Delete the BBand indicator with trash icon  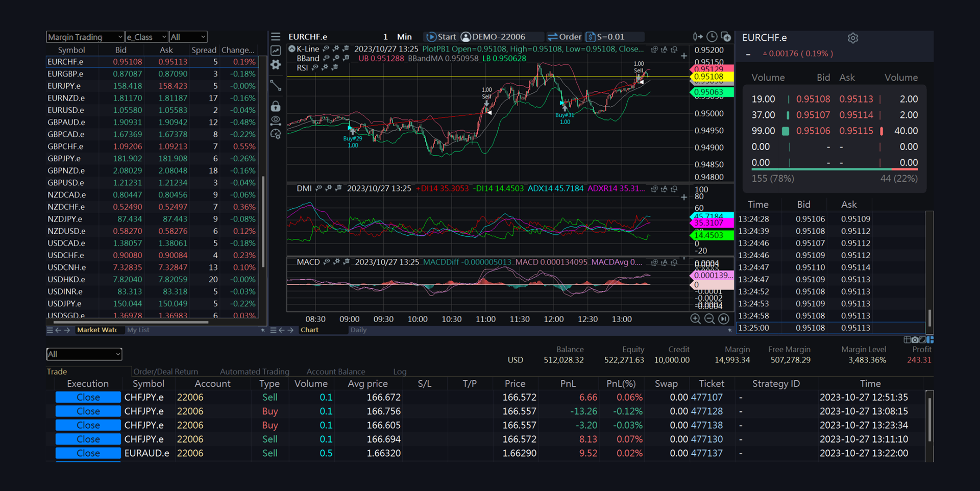click(346, 58)
